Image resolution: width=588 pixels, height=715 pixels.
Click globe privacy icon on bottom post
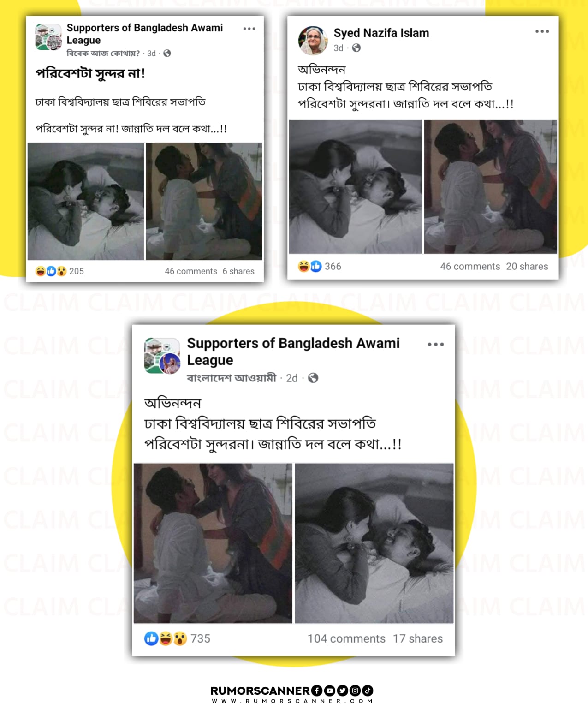pos(313,378)
